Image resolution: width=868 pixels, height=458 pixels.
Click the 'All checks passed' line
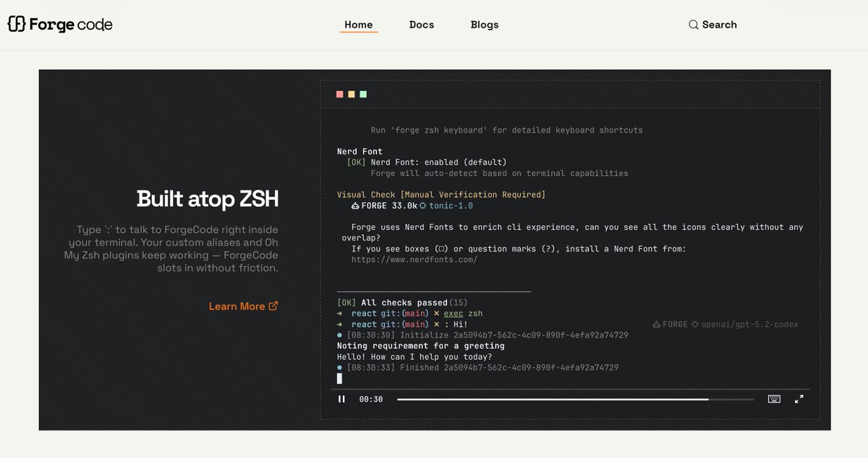[x=402, y=302]
